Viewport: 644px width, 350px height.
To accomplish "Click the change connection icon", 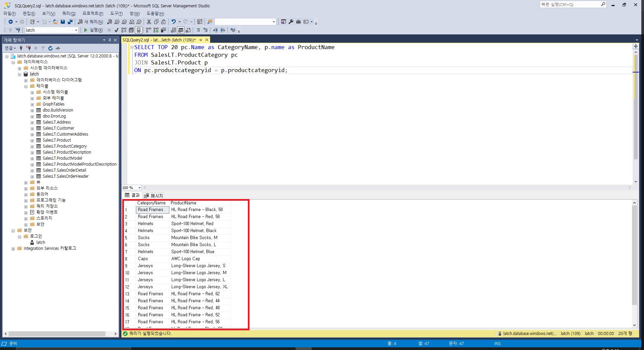I will coord(18,30).
